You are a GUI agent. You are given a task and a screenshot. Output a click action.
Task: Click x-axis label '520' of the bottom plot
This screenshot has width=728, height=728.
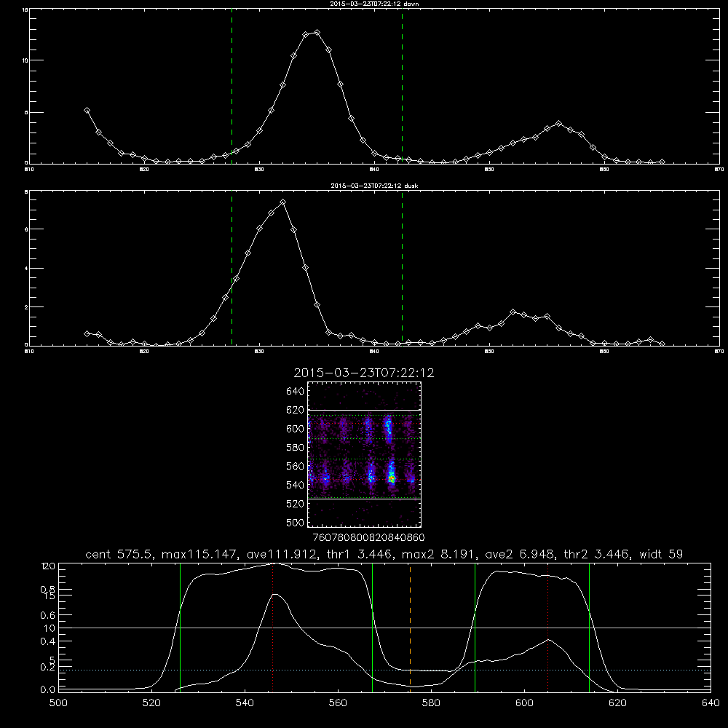(151, 703)
